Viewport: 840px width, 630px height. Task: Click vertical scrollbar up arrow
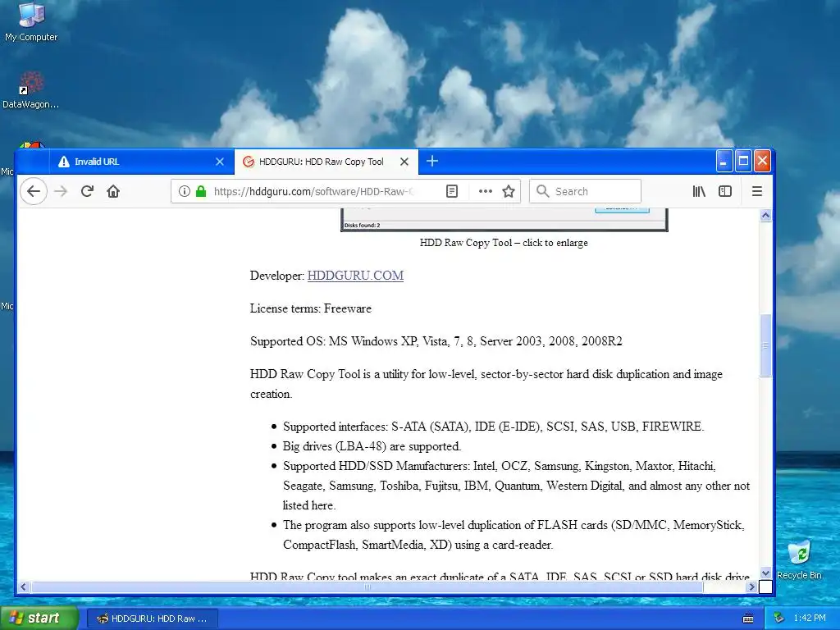coord(765,216)
